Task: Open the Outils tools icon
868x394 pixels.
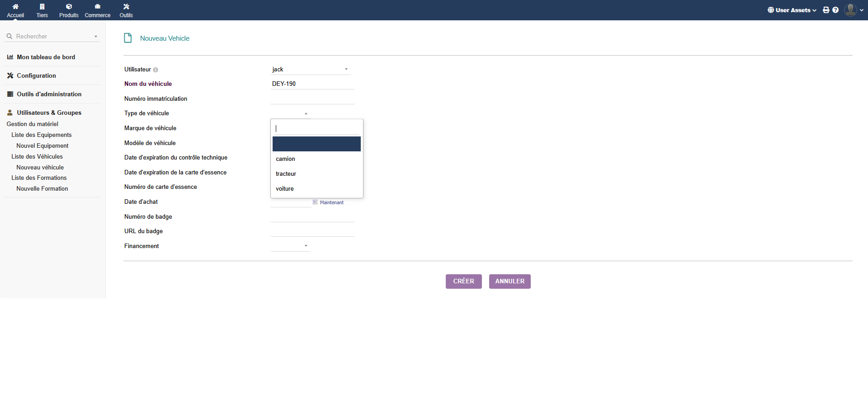Action: 126,7
